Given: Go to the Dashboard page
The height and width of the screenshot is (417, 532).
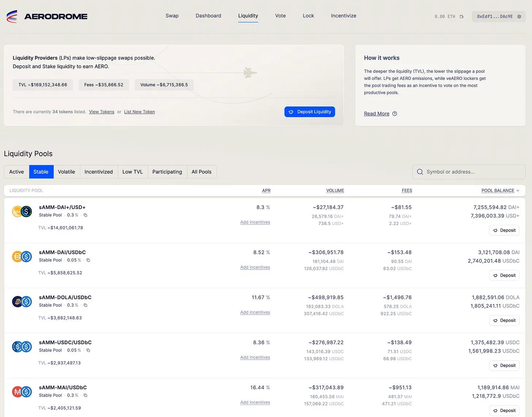Looking at the screenshot, I should [208, 16].
